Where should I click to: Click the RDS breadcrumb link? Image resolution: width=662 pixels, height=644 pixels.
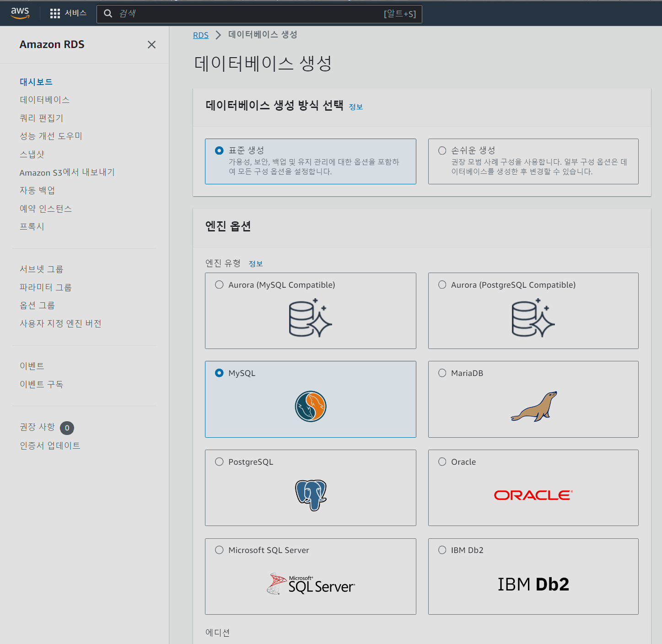[x=201, y=35]
